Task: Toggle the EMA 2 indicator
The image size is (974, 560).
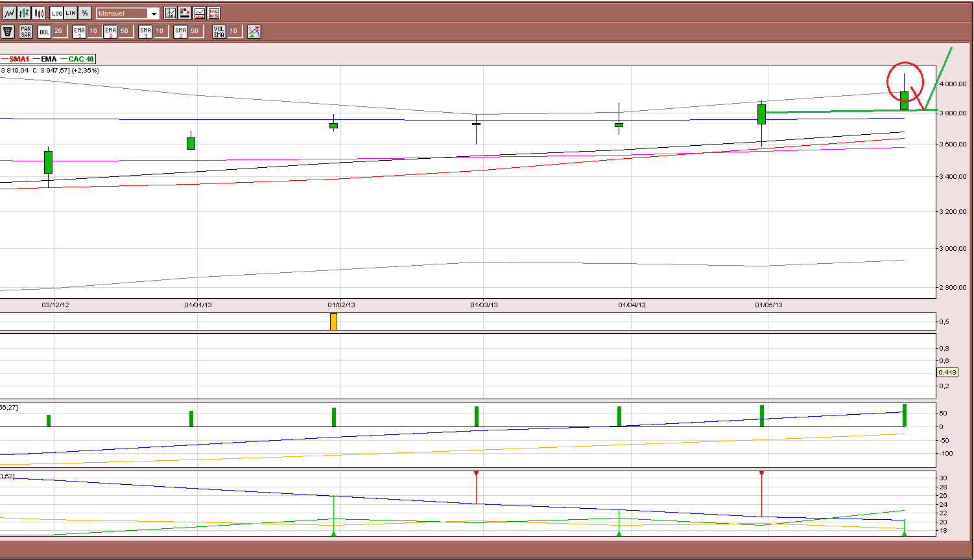Action: (x=110, y=31)
